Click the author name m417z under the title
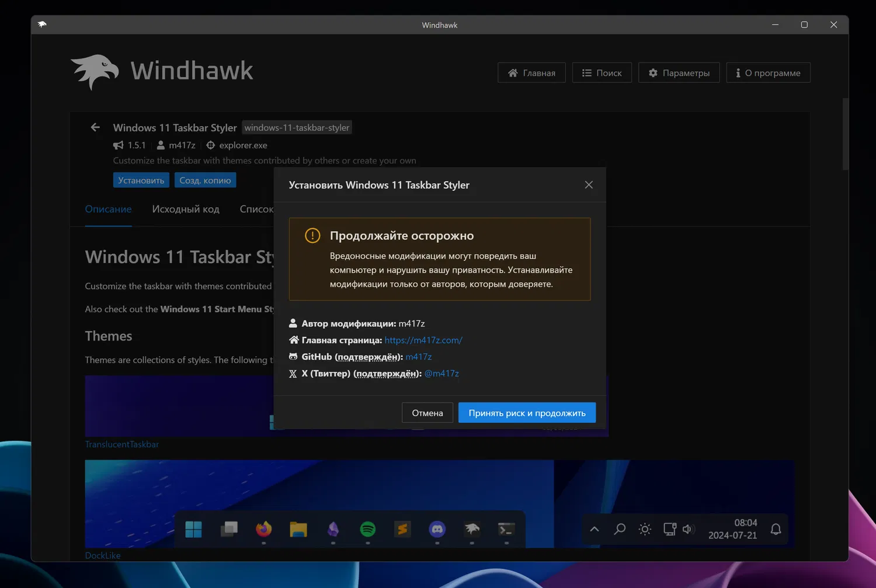Screen dimensions: 876x588 coord(182,145)
